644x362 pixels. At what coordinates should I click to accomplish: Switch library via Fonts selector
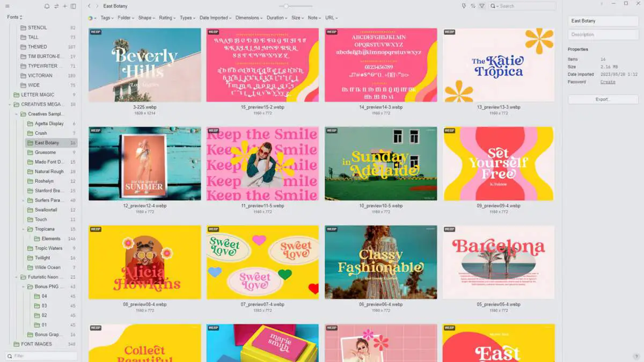coord(14,17)
